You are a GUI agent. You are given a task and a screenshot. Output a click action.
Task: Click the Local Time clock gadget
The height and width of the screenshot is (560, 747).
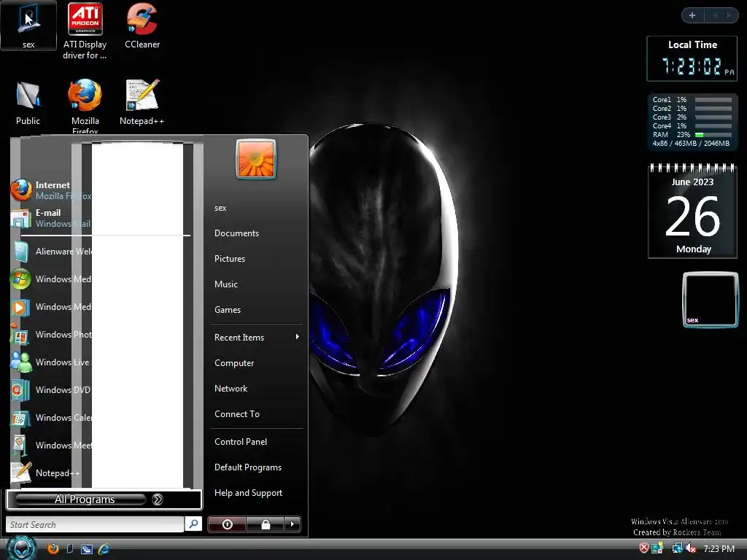(x=692, y=58)
